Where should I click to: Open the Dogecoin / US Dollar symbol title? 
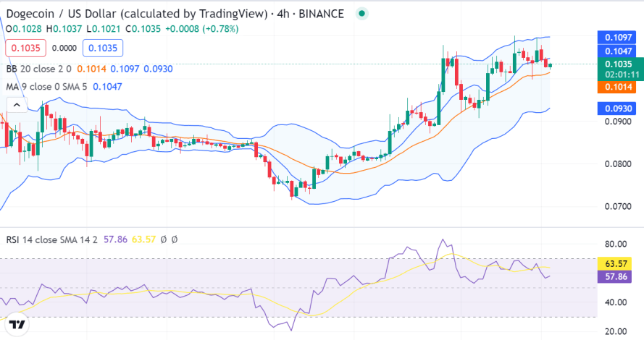coord(175,14)
